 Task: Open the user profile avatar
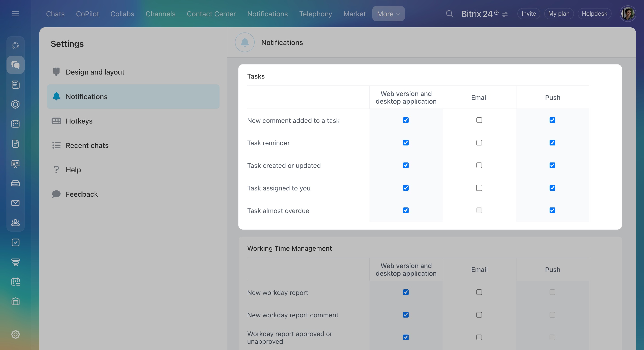pyautogui.click(x=628, y=14)
